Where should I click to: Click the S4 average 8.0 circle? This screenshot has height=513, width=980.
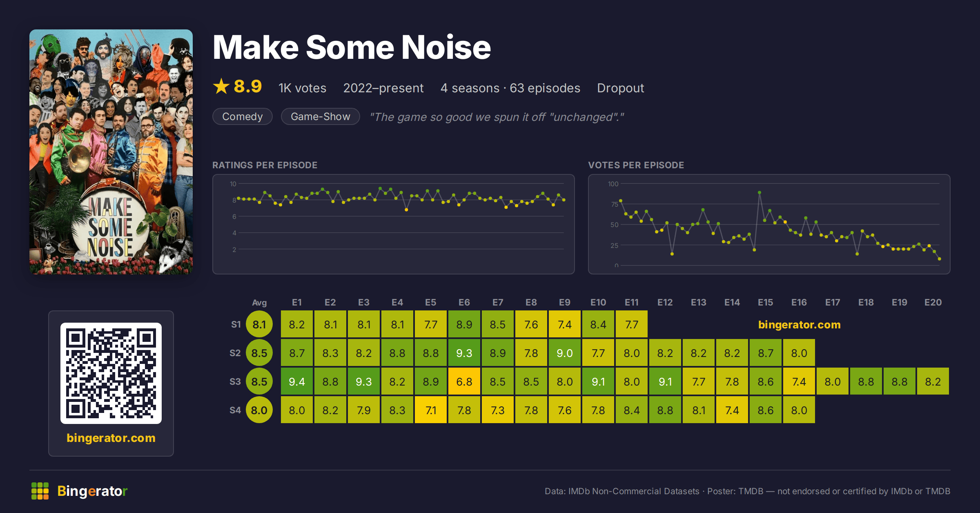coord(259,410)
